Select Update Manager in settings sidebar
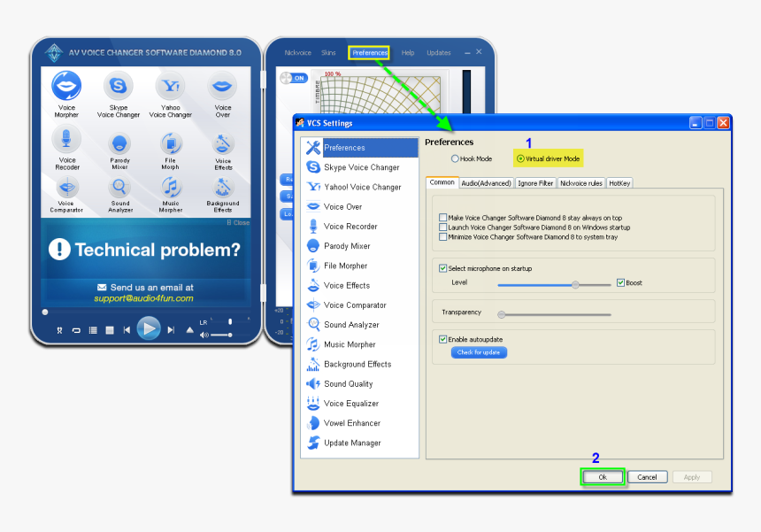This screenshot has width=761, height=532. tap(360, 443)
